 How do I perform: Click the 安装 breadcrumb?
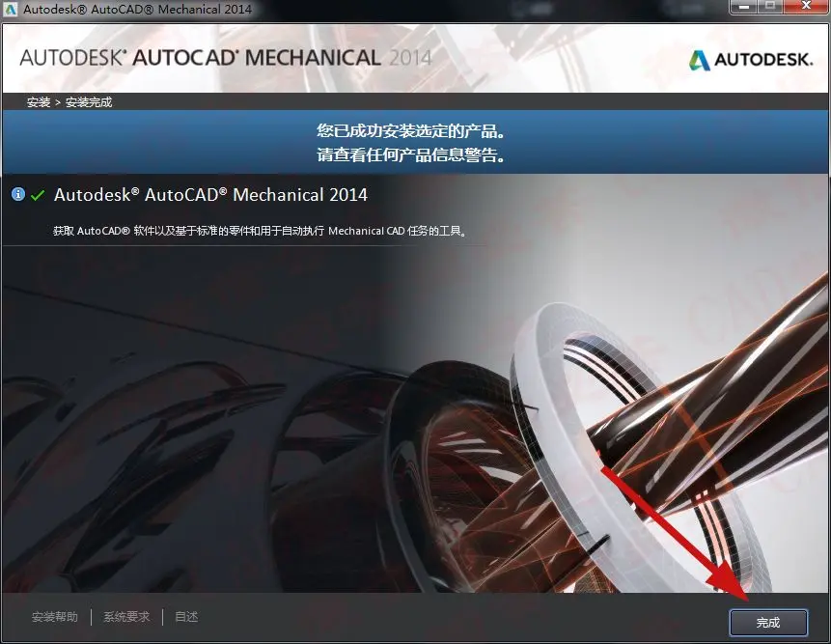click(x=39, y=101)
